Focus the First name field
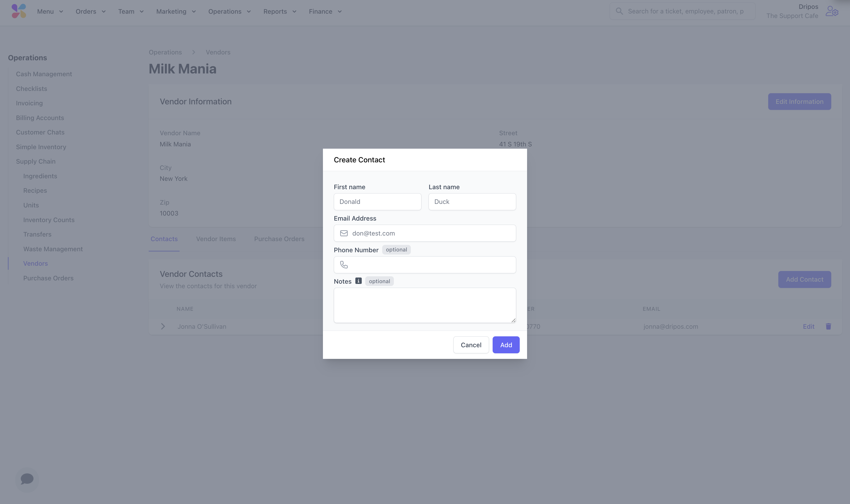 [x=377, y=202]
